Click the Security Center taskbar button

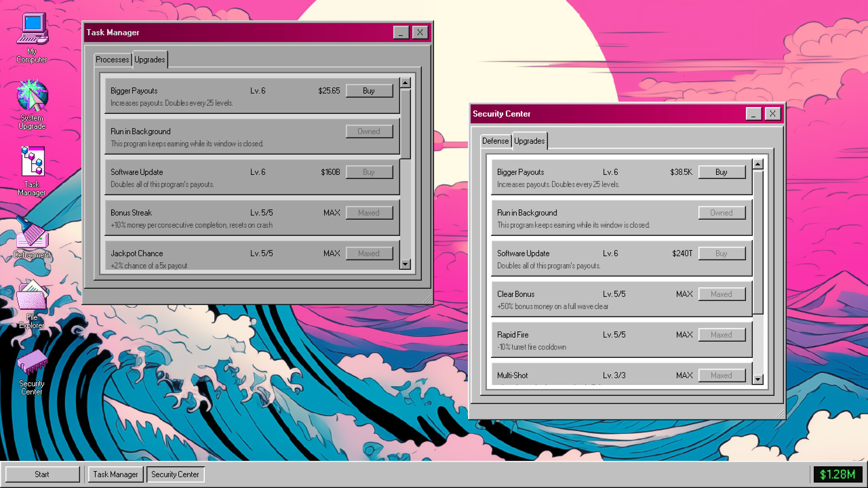coord(175,474)
